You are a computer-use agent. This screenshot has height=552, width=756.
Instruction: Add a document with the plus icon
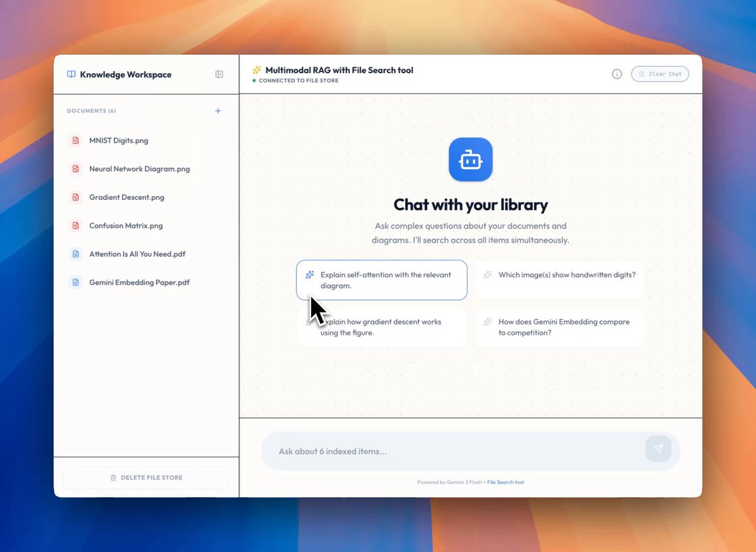click(x=218, y=111)
